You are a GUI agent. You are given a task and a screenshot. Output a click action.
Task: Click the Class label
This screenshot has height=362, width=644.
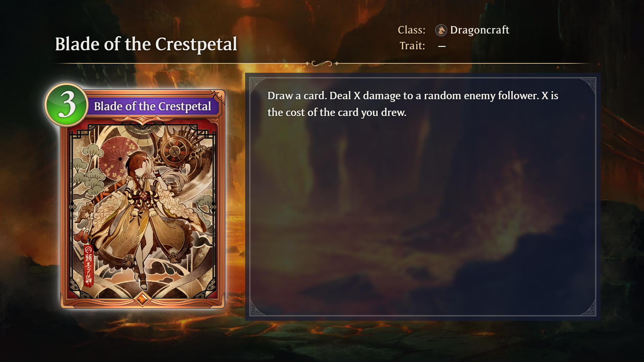click(412, 30)
